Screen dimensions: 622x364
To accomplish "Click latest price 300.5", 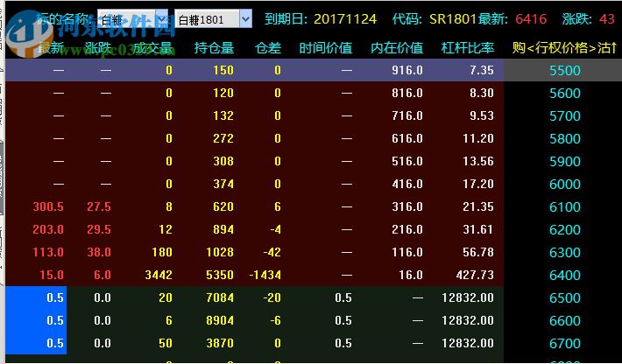I will coord(48,206).
